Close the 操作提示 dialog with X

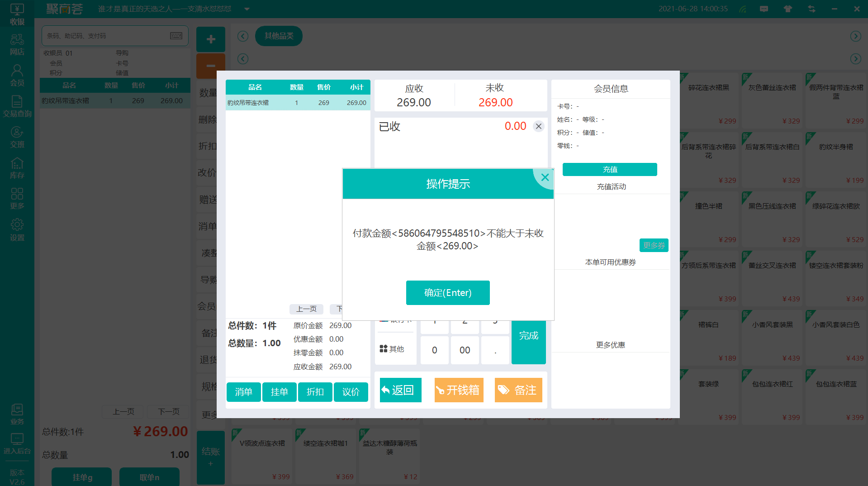point(545,177)
